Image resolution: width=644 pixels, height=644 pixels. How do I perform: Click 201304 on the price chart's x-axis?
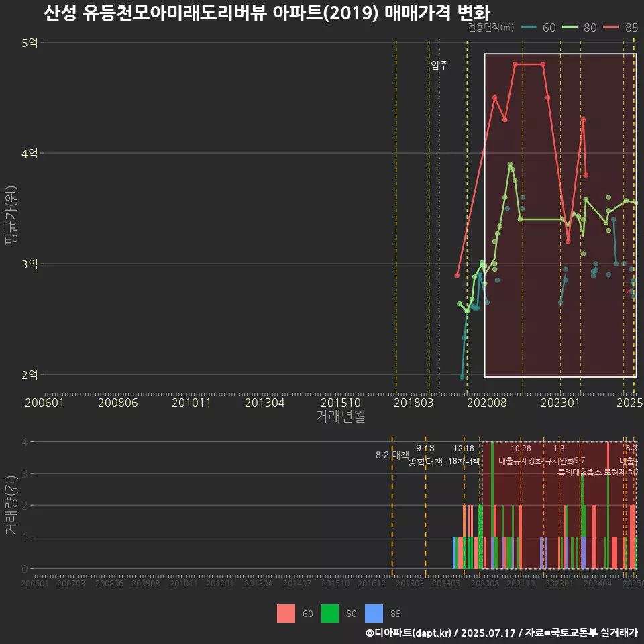265,402
